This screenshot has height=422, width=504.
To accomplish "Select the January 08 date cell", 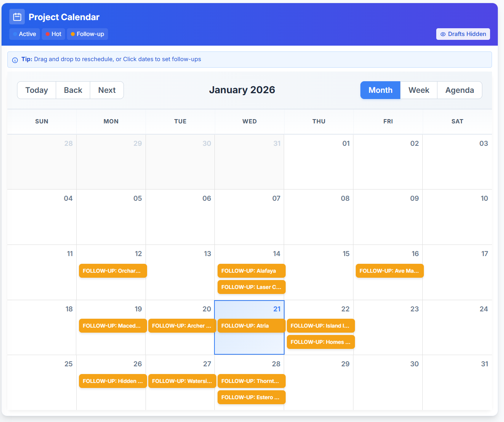I will click(319, 220).
